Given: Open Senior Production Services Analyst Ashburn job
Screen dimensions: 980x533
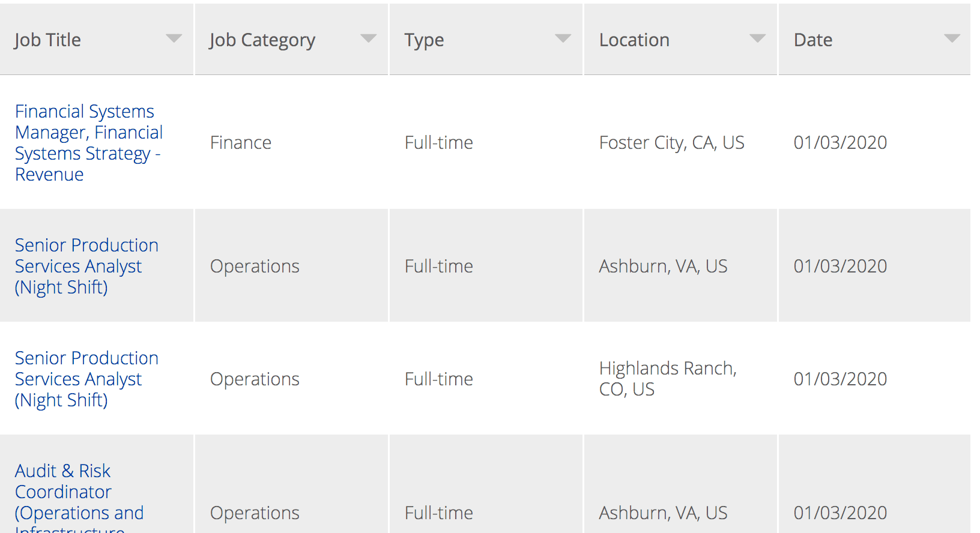Looking at the screenshot, I should [86, 266].
